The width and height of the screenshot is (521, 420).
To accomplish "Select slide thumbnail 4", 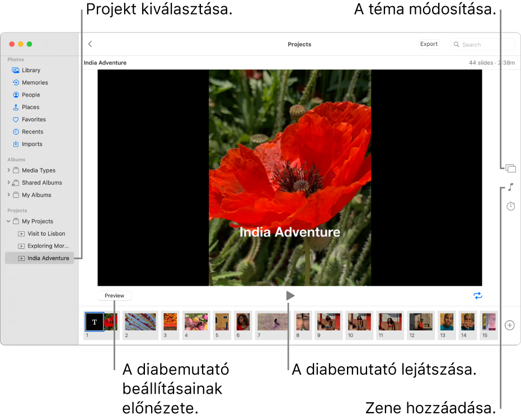I will (x=196, y=321).
